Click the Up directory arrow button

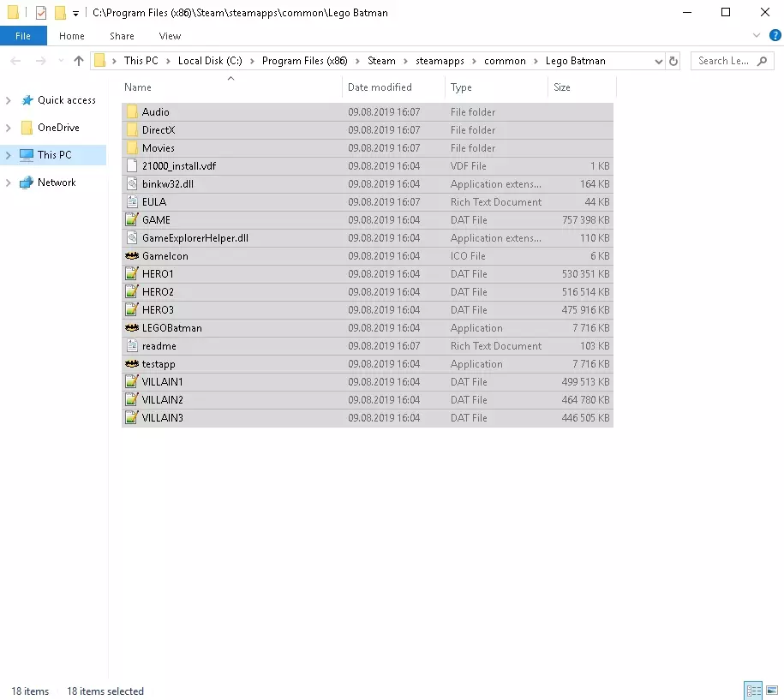pos(79,61)
